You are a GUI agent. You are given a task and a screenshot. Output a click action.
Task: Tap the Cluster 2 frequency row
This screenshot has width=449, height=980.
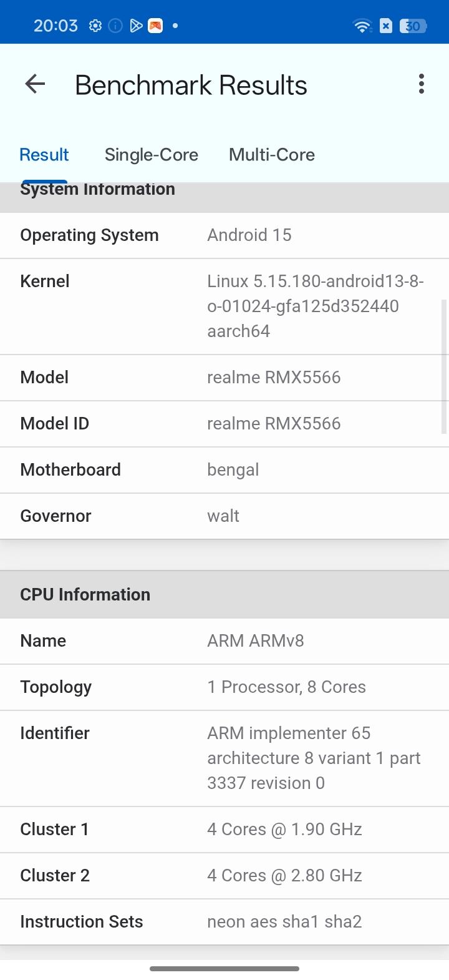[224, 876]
